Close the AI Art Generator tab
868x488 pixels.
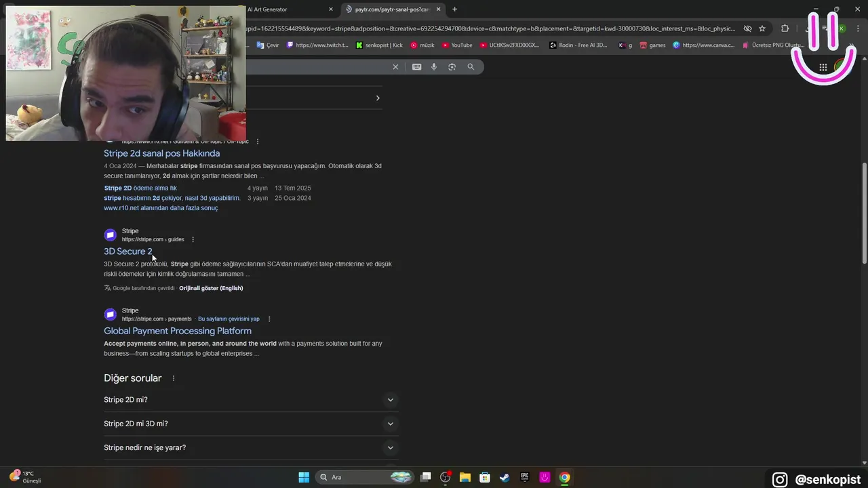[x=331, y=9]
